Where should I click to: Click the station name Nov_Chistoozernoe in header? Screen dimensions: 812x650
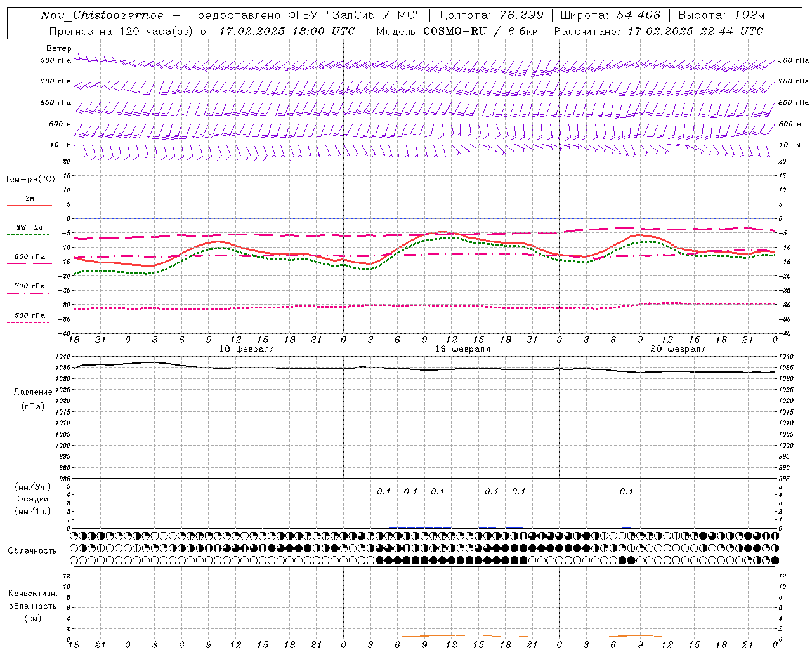[x=101, y=15]
